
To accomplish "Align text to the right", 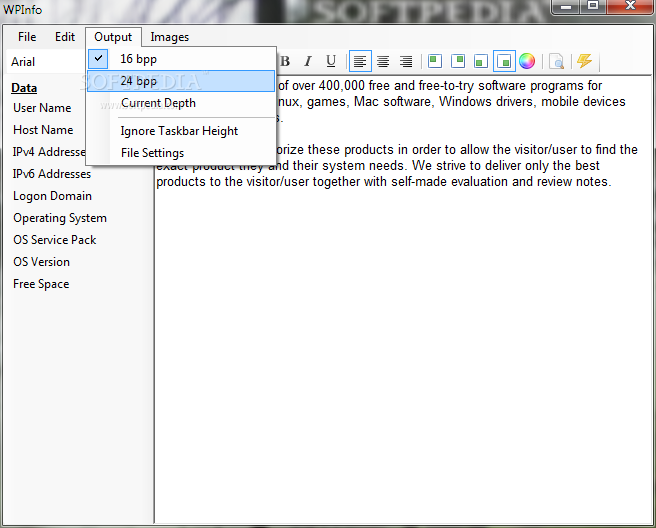I will (x=406, y=61).
